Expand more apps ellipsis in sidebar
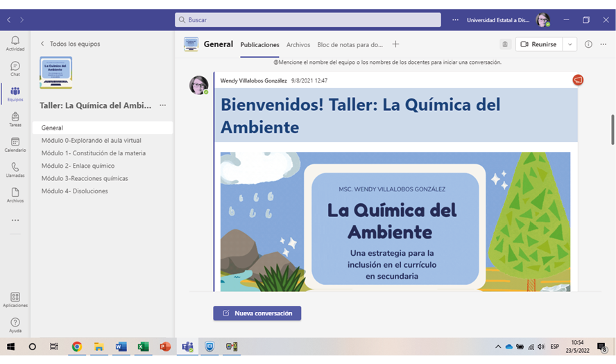The width and height of the screenshot is (616, 364). coord(15,220)
